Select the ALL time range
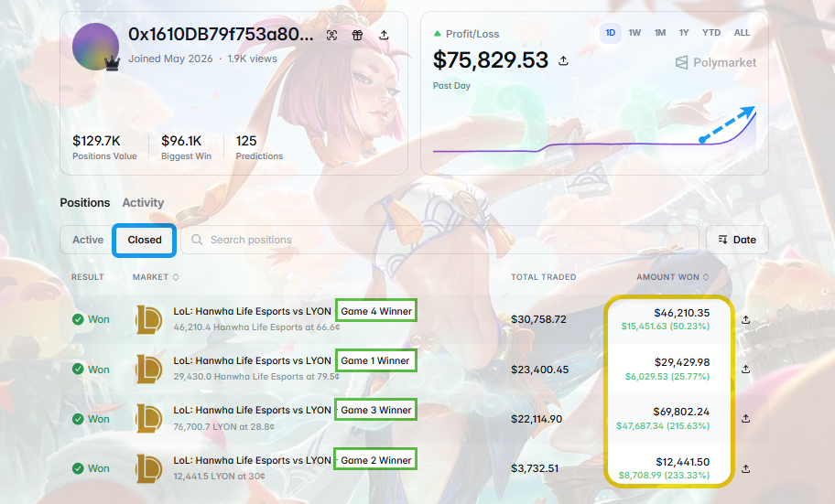Image resolution: width=835 pixels, height=504 pixels. (742, 33)
